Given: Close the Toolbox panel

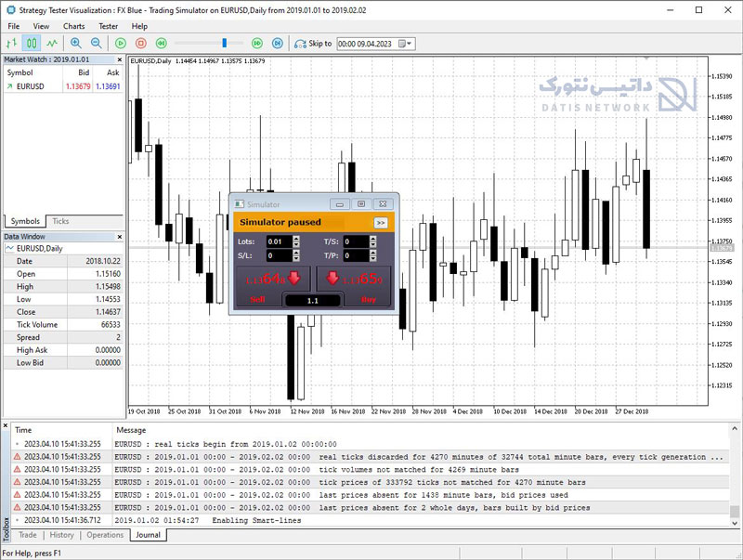Looking at the screenshot, I should tap(6, 426).
